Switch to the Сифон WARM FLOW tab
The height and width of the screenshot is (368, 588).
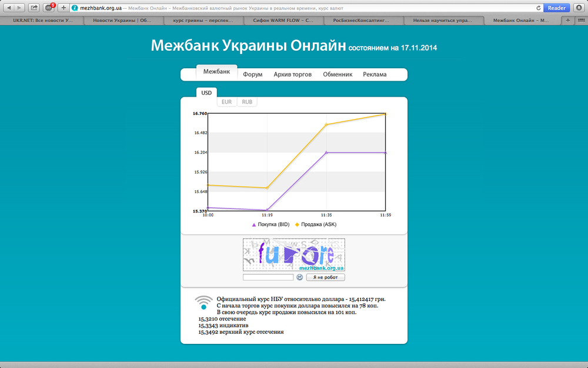(x=283, y=20)
